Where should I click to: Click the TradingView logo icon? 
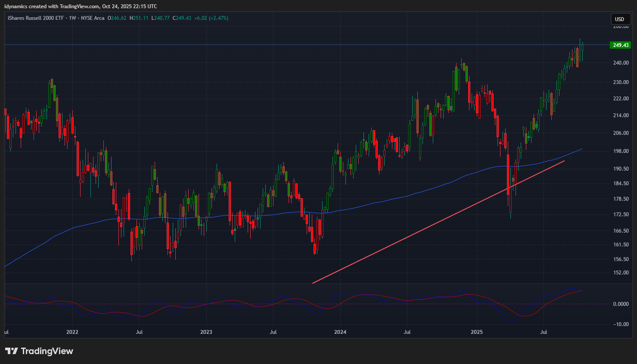[x=12, y=351]
